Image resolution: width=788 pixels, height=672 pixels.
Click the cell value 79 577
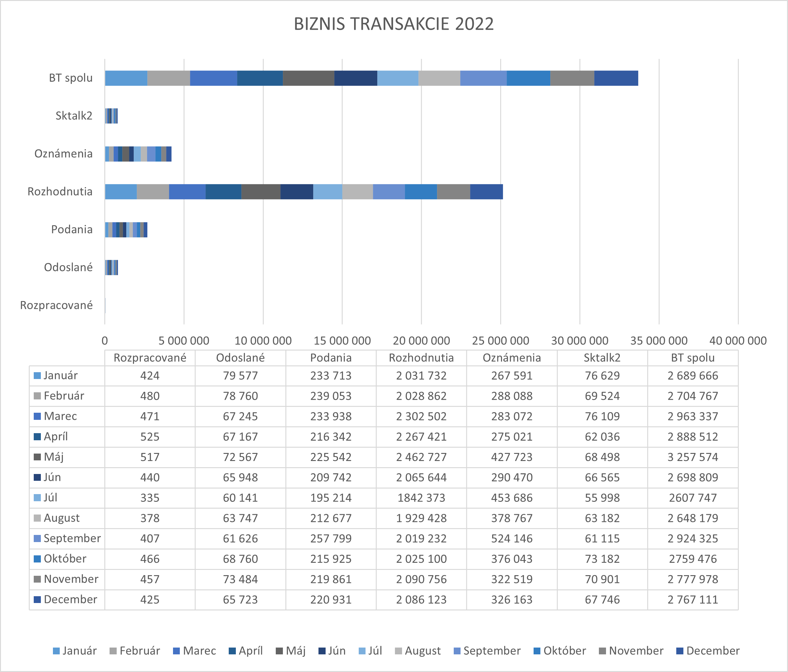(x=240, y=376)
